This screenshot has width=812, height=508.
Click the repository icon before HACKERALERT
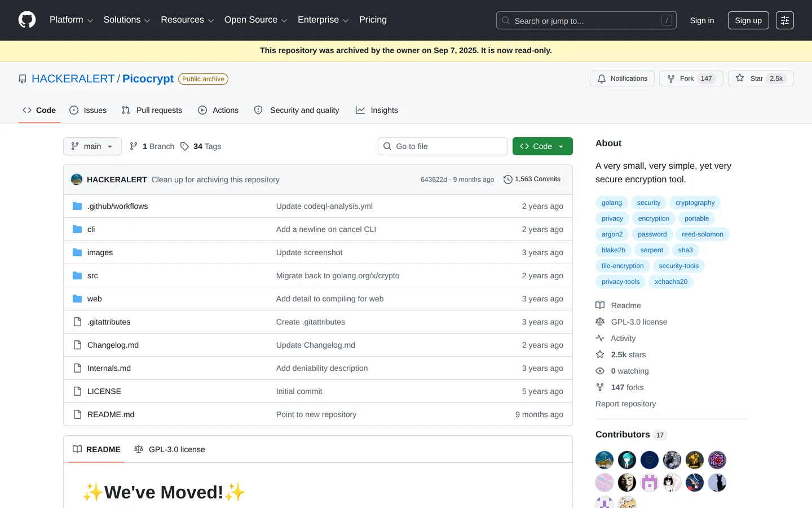[x=23, y=79]
